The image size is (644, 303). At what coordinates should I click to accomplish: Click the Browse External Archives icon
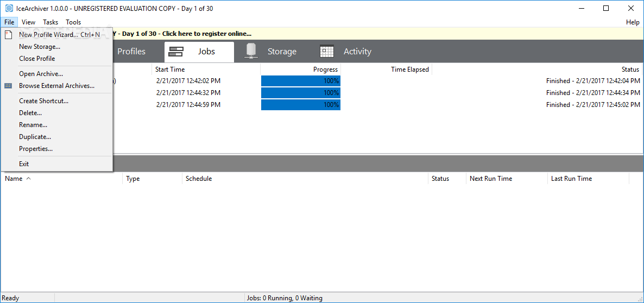click(8, 86)
